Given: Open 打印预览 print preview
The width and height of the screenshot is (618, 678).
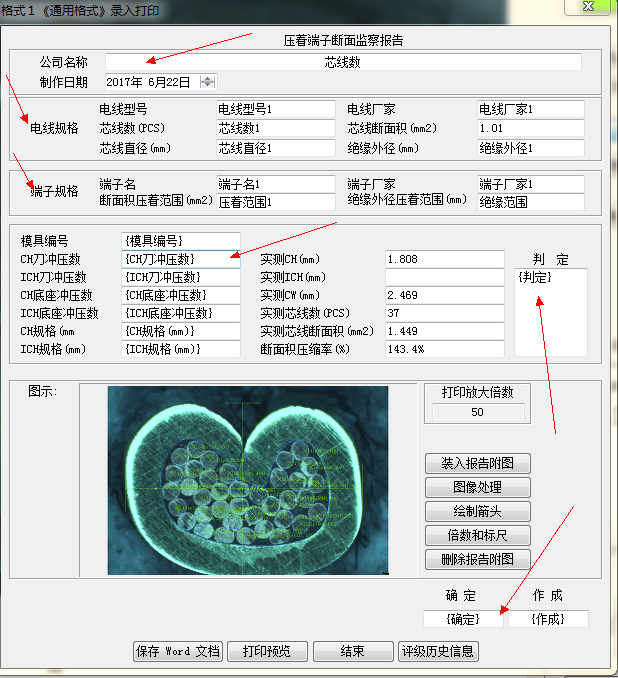Looking at the screenshot, I should pos(267,651).
